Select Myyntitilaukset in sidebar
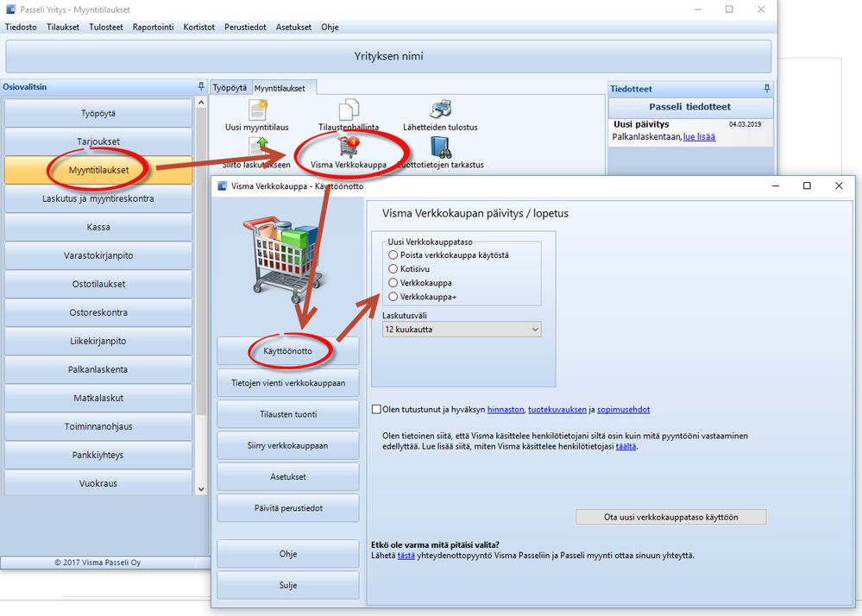This screenshot has width=862, height=616. pos(98,170)
